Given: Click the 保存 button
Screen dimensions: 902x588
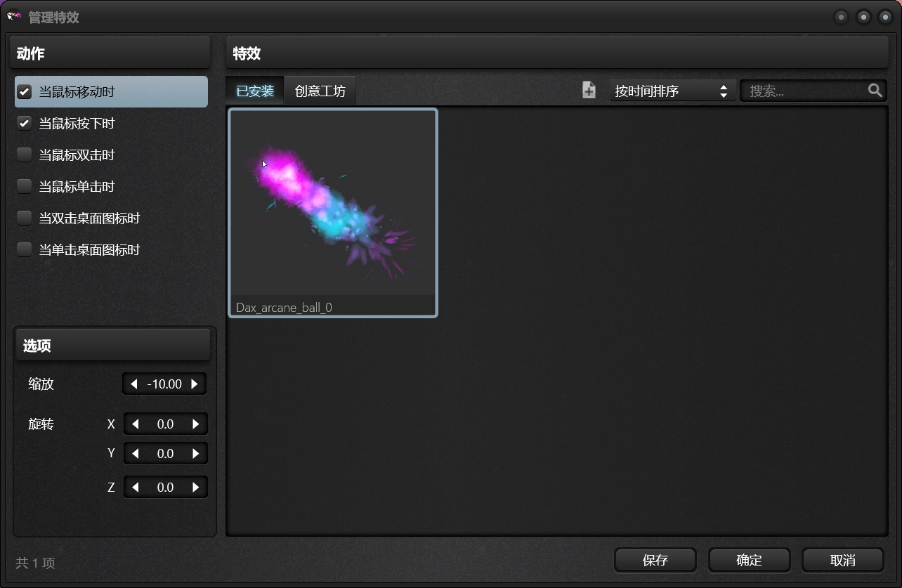Looking at the screenshot, I should (655, 560).
